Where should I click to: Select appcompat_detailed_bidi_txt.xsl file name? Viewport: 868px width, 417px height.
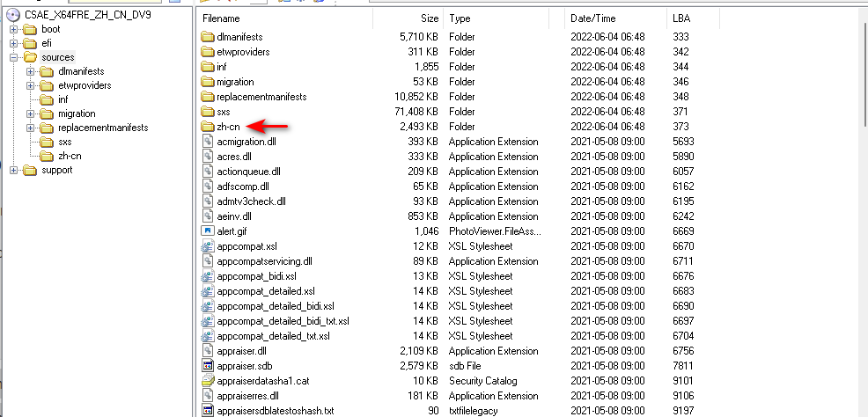283,321
